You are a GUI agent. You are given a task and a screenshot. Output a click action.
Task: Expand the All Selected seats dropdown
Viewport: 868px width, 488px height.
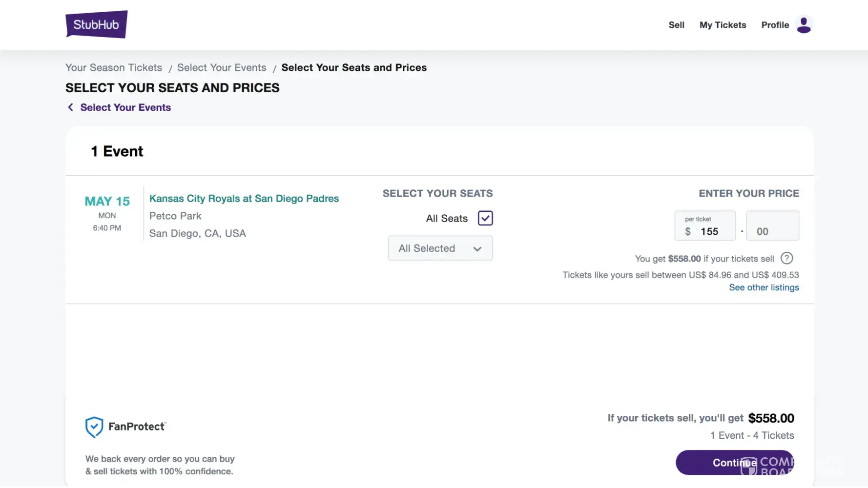click(x=440, y=248)
